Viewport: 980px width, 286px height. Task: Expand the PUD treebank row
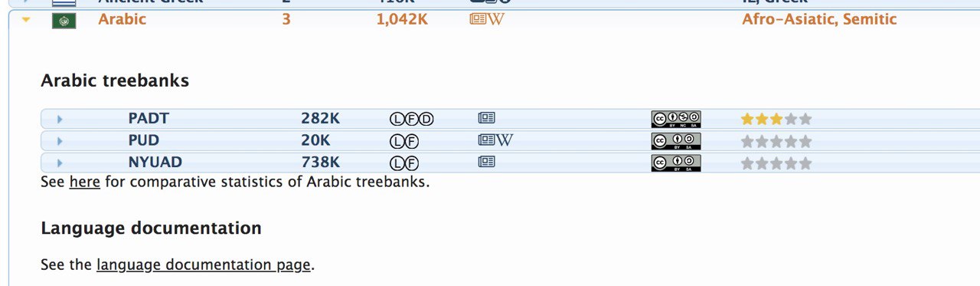coord(59,141)
